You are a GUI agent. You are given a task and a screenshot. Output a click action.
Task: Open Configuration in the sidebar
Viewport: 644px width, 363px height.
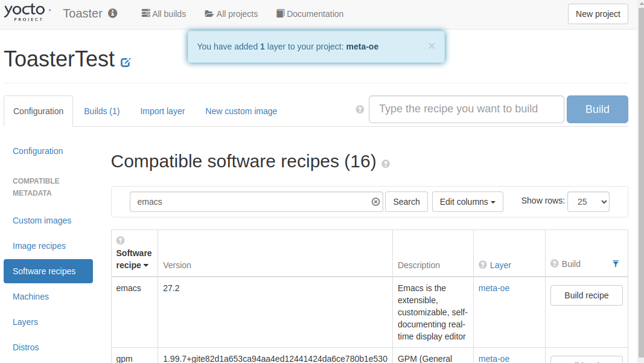pos(38,151)
